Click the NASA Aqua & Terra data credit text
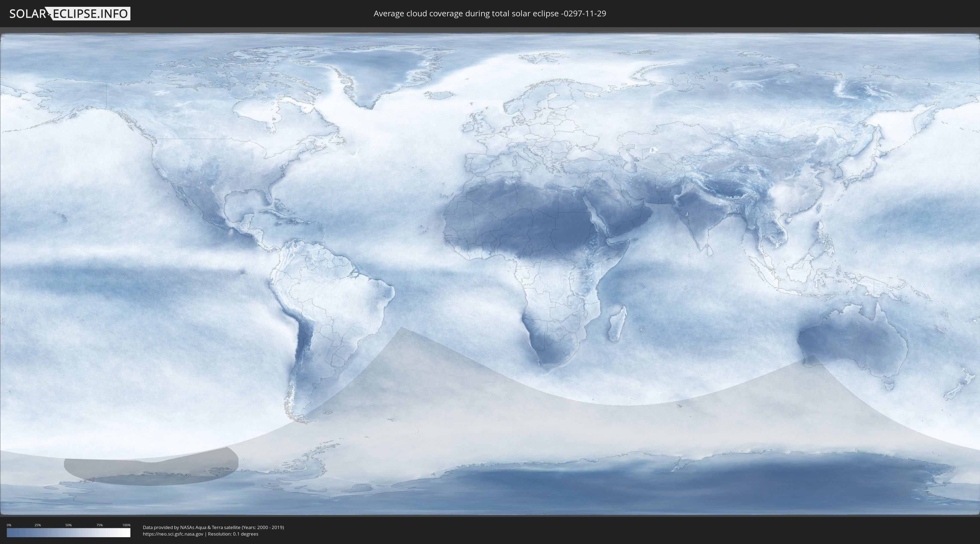The height and width of the screenshot is (544, 980). click(x=213, y=527)
